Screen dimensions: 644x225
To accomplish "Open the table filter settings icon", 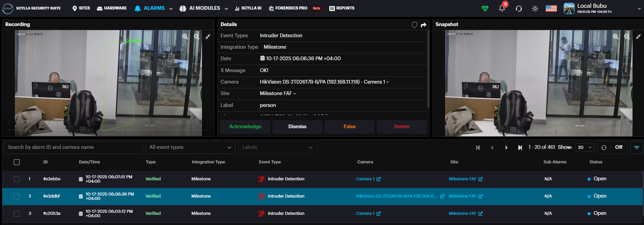I will (x=637, y=148).
